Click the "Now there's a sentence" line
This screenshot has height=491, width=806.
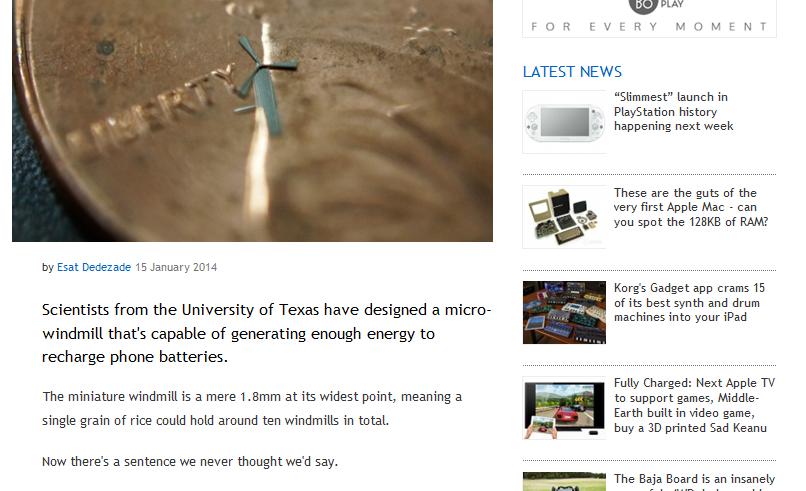point(190,462)
